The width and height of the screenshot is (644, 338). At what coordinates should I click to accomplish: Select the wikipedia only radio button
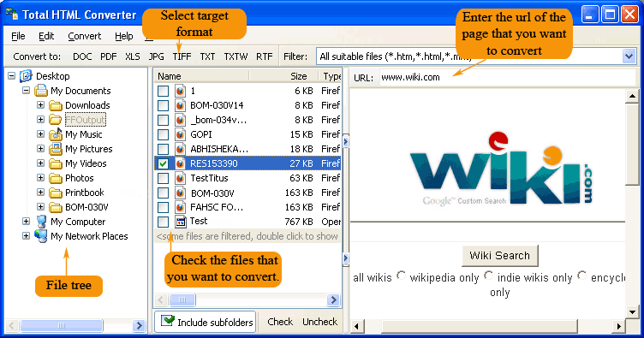point(402,276)
